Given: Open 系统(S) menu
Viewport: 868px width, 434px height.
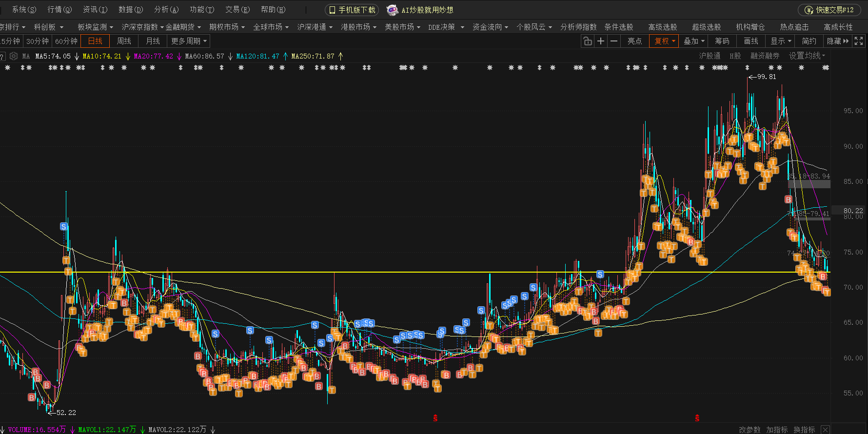Looking at the screenshot, I should coord(24,10).
